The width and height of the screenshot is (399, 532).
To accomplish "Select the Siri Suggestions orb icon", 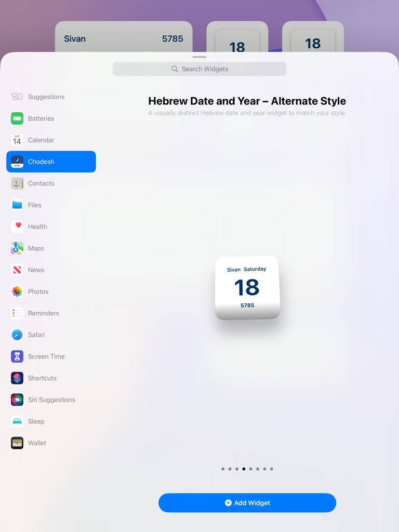I will point(17,400).
